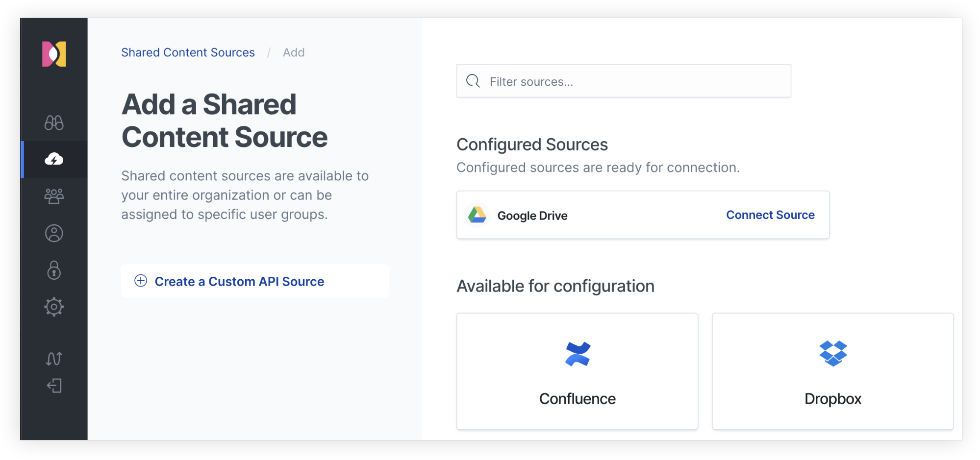Click the Google Drive source name
The image size is (980, 460).
click(532, 216)
